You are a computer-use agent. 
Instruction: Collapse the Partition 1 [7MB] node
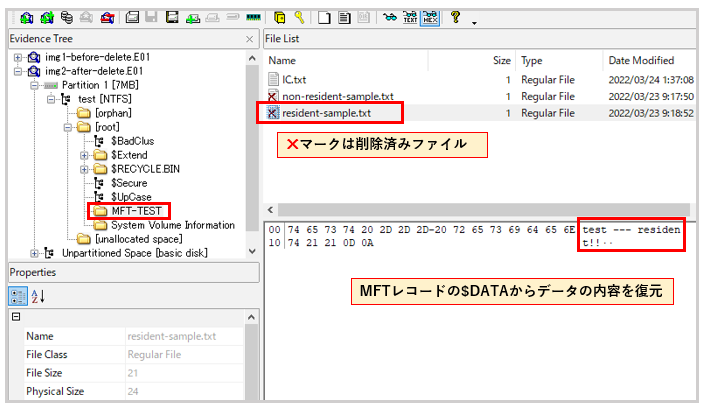[34, 85]
